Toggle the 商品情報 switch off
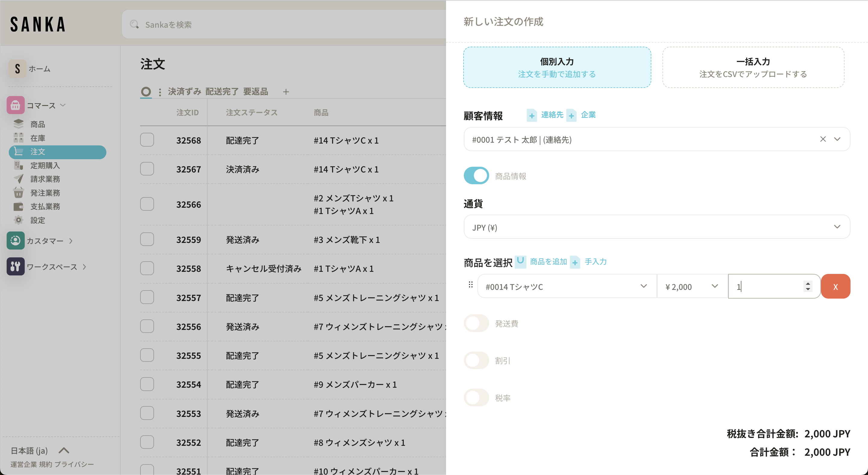This screenshot has height=475, width=868. (476, 176)
